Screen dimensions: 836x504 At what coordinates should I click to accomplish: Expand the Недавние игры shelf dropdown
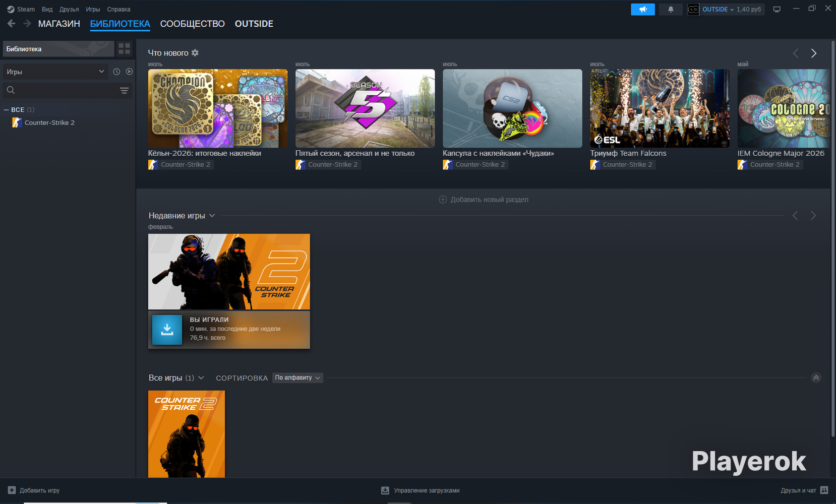click(212, 216)
